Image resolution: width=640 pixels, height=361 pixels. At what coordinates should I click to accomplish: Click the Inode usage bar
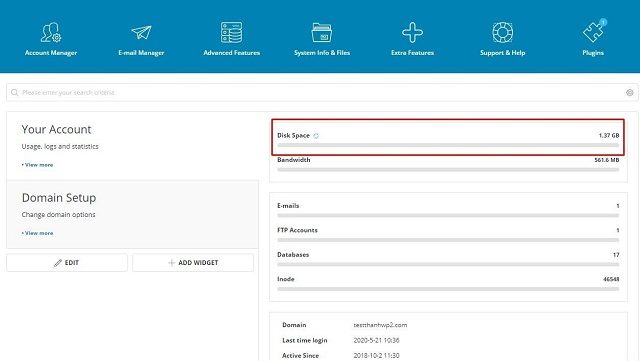[x=448, y=289]
